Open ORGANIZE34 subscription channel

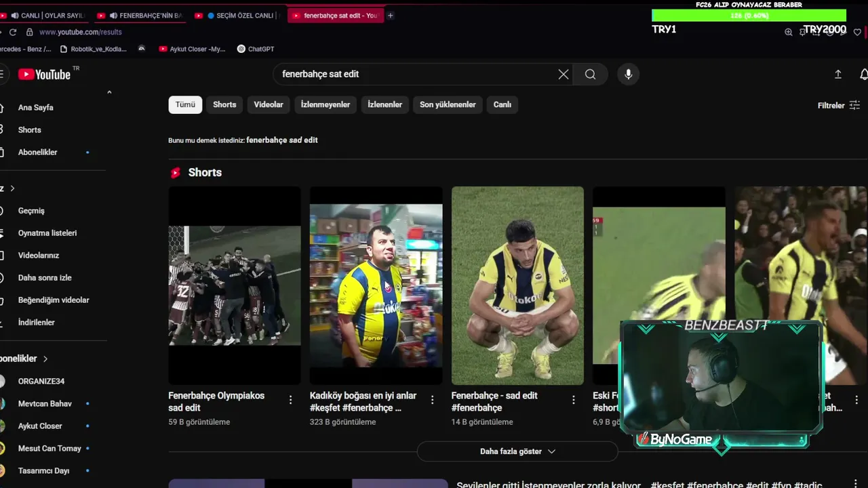pyautogui.click(x=41, y=381)
